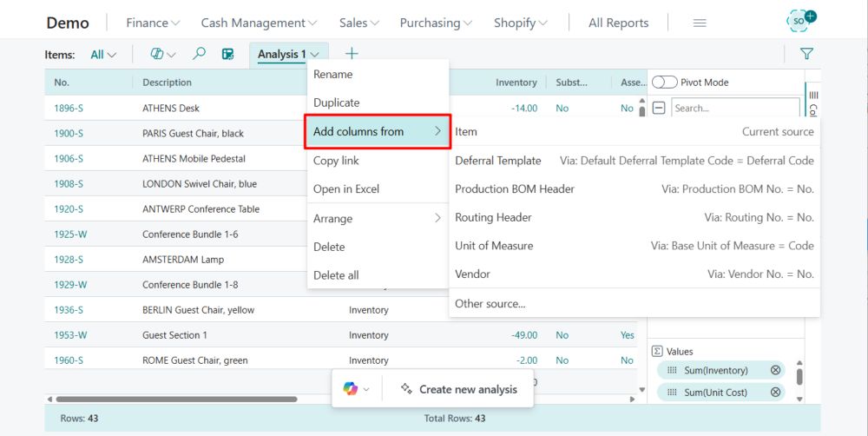Open the Items All view dropdown

pyautogui.click(x=103, y=55)
